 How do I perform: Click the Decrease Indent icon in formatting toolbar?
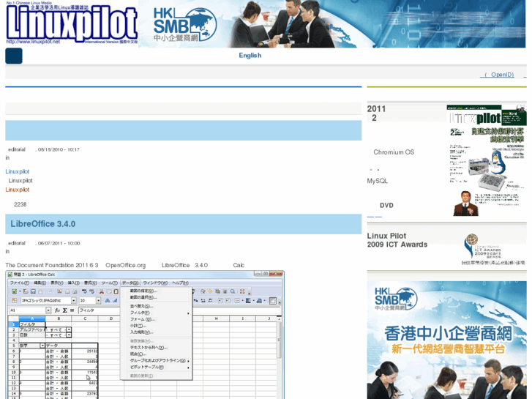[220, 300]
